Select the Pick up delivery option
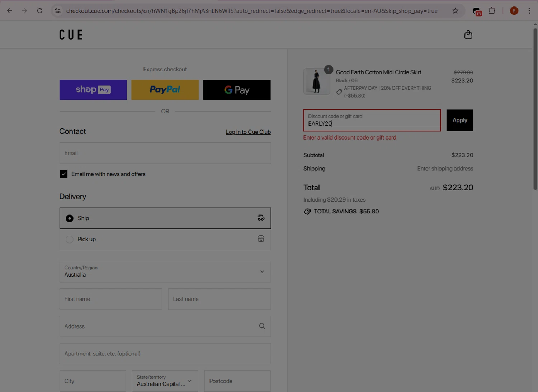The width and height of the screenshot is (538, 392). point(165,239)
